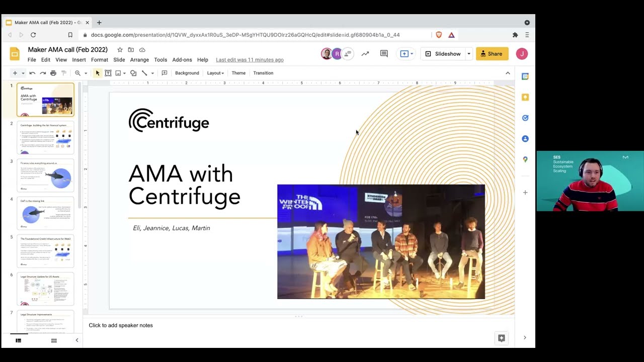Click the zoom magnifier icon
The height and width of the screenshot is (362, 644).
(x=77, y=73)
